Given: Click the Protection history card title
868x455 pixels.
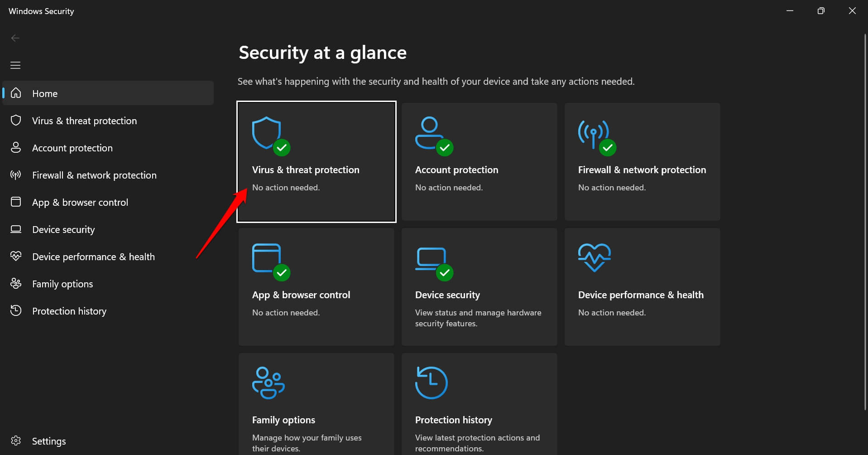Looking at the screenshot, I should (x=453, y=420).
